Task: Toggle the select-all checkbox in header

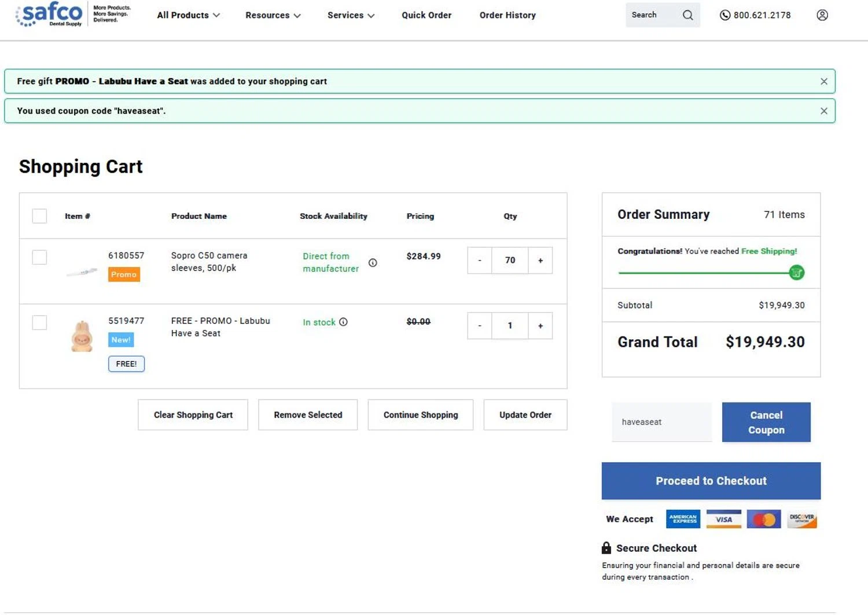Action: point(39,216)
